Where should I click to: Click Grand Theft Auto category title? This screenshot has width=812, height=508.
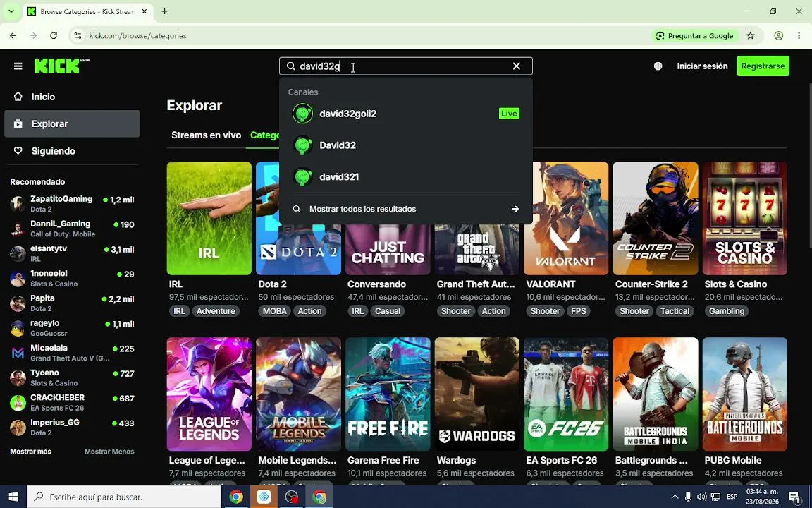[476, 284]
